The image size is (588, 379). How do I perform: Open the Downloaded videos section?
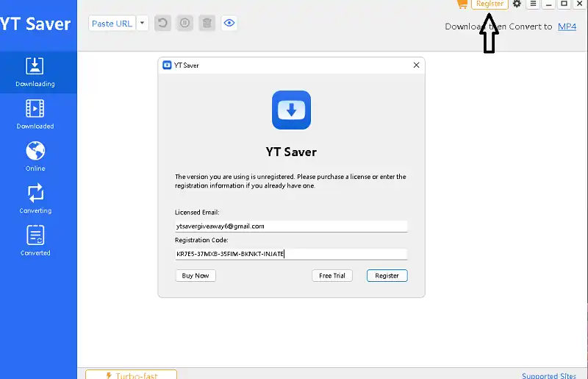coord(35,114)
